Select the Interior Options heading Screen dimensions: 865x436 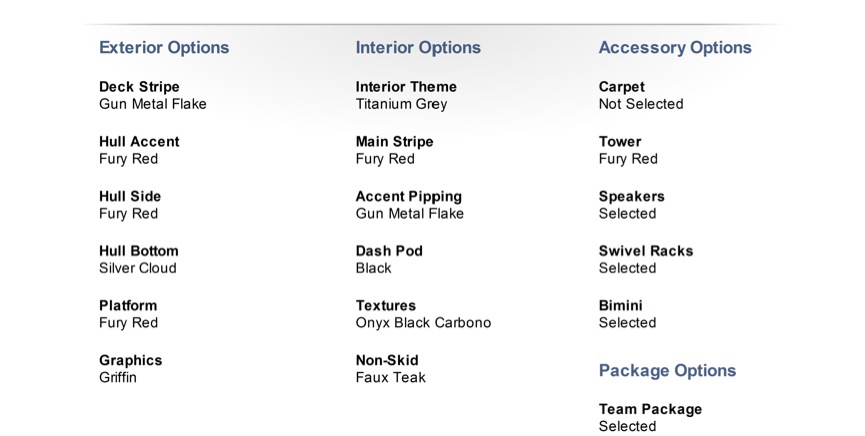click(418, 47)
